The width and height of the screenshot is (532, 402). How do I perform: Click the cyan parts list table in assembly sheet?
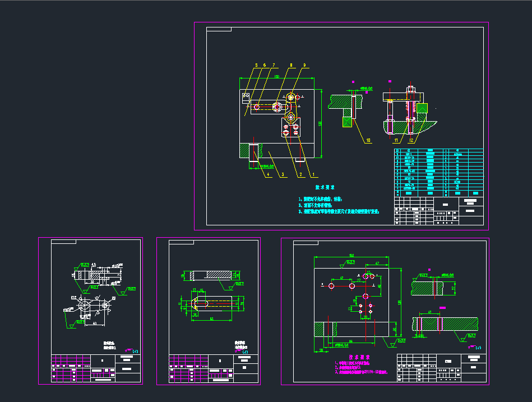(x=439, y=173)
